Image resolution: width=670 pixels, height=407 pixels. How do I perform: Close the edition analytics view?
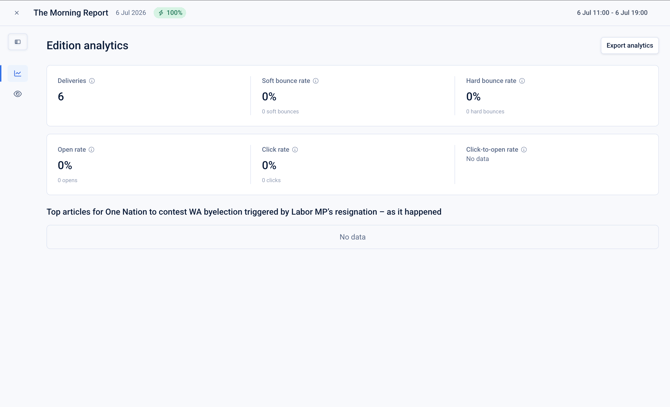[x=17, y=13]
